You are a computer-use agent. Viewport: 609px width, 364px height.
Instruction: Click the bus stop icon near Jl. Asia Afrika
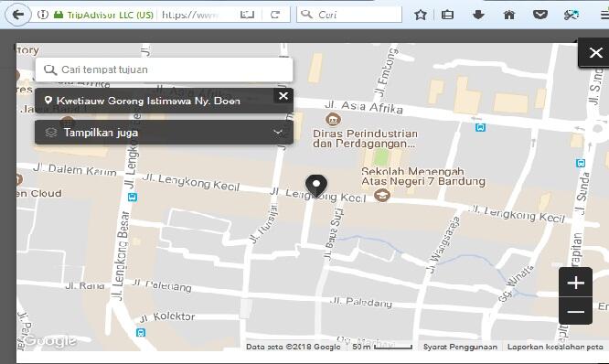click(480, 127)
